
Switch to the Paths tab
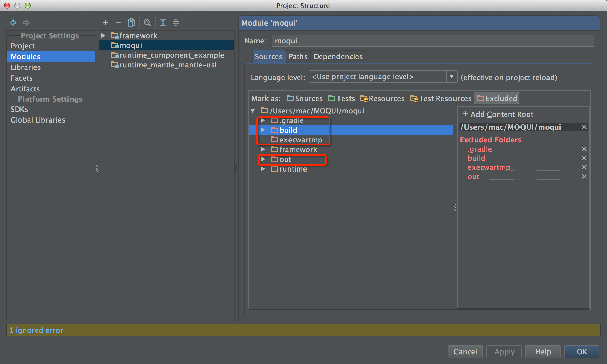(298, 57)
